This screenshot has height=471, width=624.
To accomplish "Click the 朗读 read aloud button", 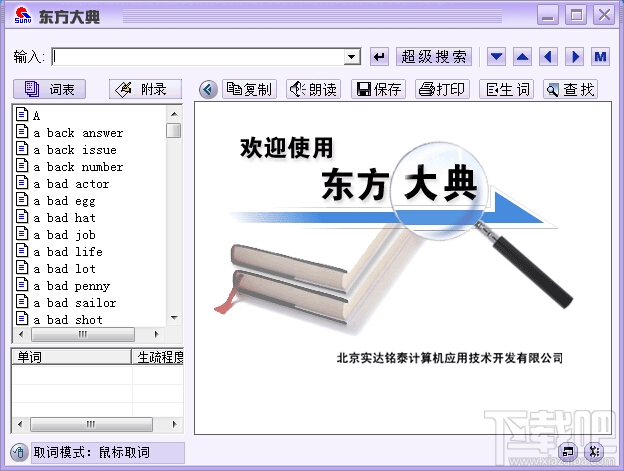I will click(314, 89).
